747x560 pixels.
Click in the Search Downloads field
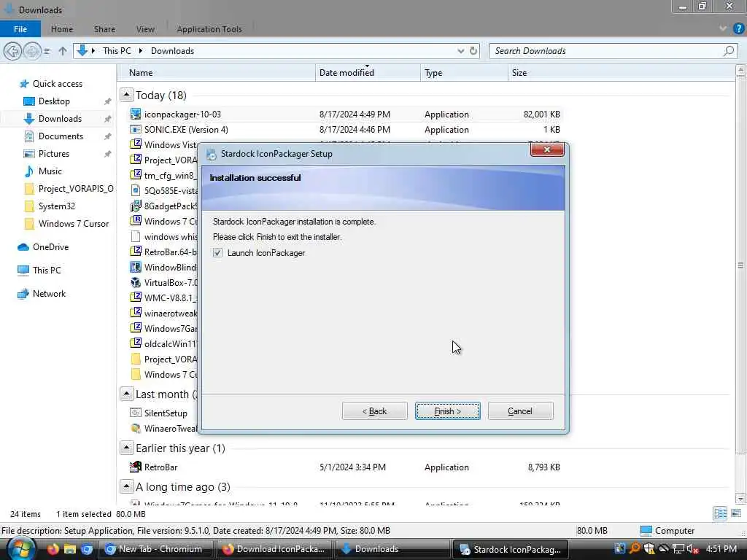[613, 51]
